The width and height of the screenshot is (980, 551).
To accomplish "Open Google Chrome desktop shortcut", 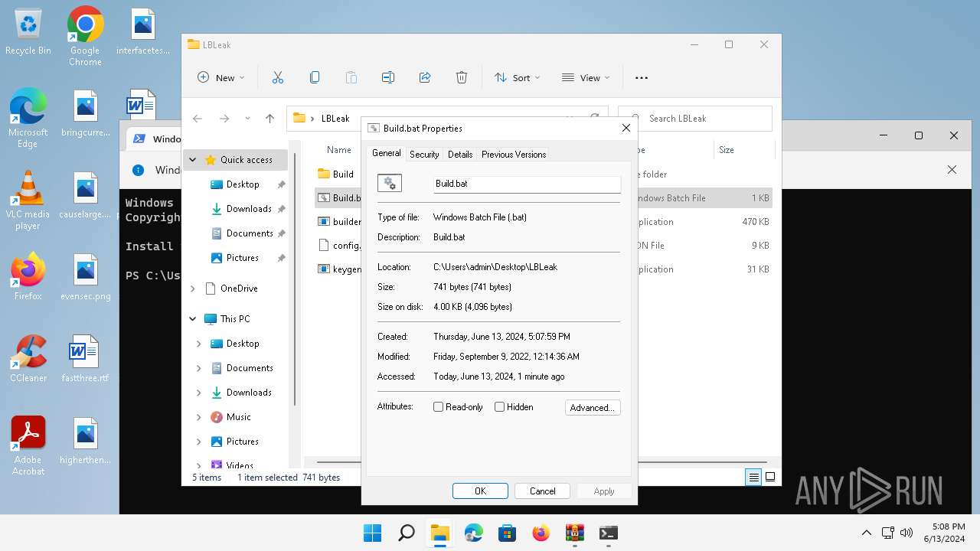I will coord(85,36).
